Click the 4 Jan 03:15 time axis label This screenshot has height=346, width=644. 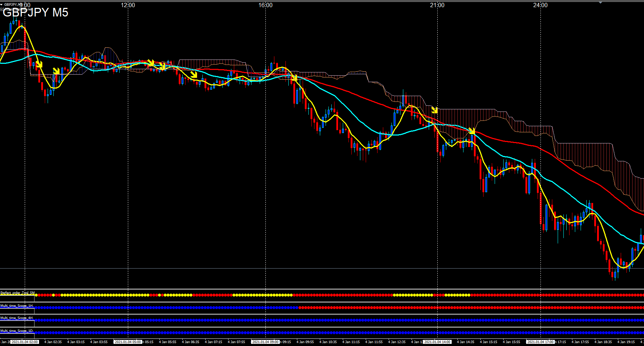coord(76,342)
